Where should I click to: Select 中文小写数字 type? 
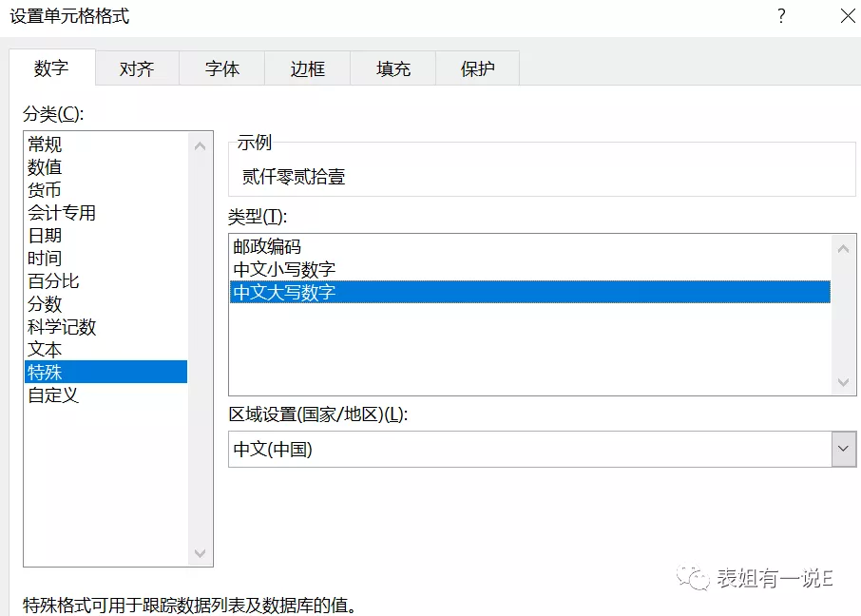(530, 269)
